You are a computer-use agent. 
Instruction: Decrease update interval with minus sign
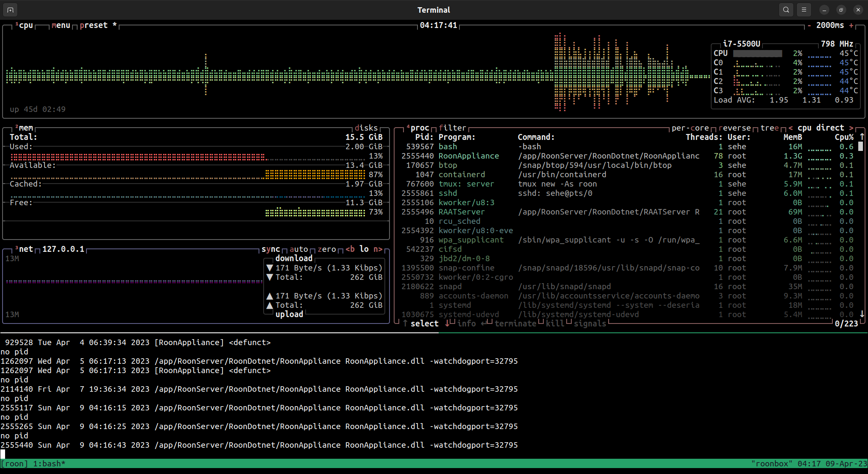[809, 25]
